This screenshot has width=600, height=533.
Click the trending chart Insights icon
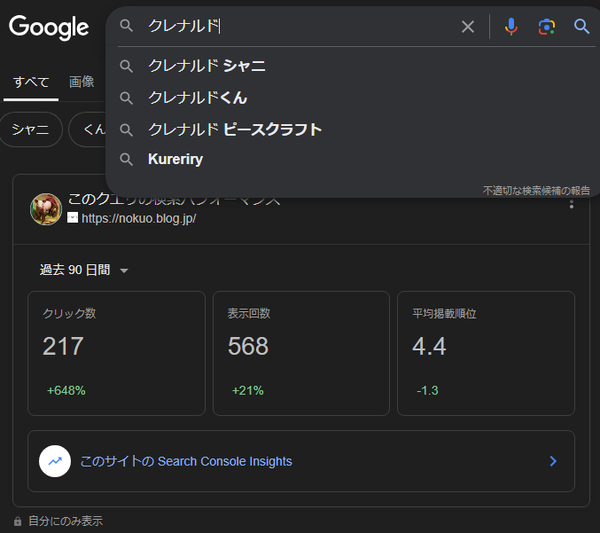click(55, 461)
